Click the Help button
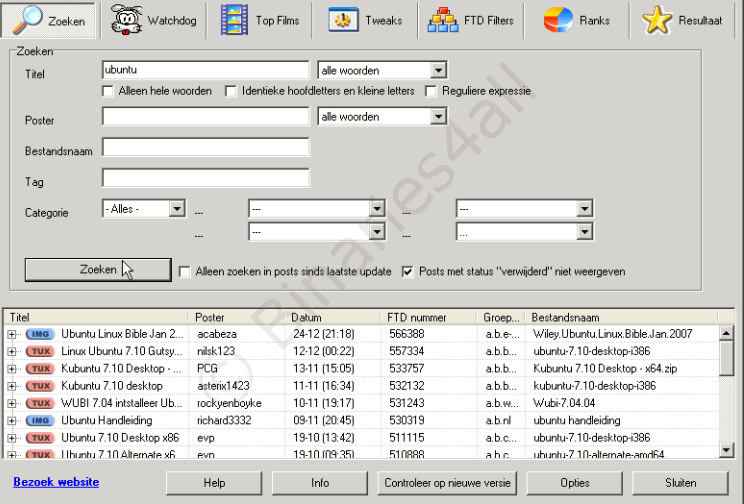This screenshot has width=744, height=504. [214, 483]
